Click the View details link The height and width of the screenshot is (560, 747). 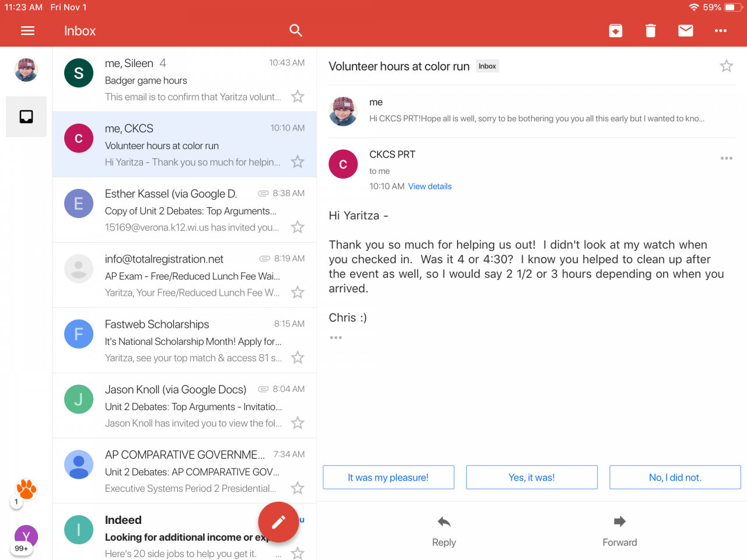coord(430,187)
